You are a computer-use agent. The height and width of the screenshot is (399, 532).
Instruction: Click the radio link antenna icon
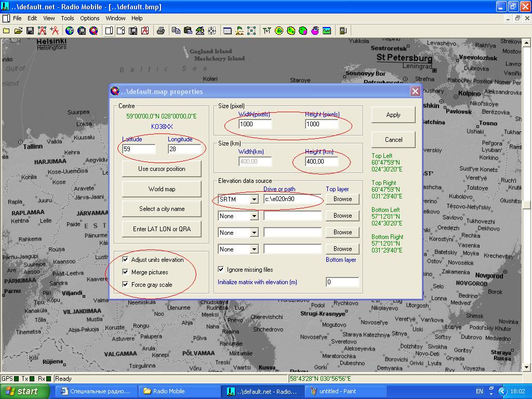point(267,31)
